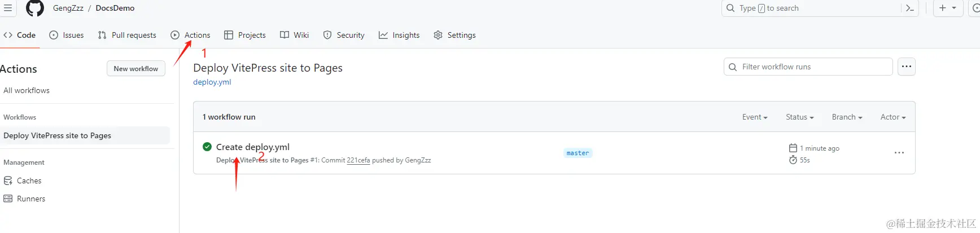Click the master branch label
This screenshot has width=980, height=233.
click(578, 153)
